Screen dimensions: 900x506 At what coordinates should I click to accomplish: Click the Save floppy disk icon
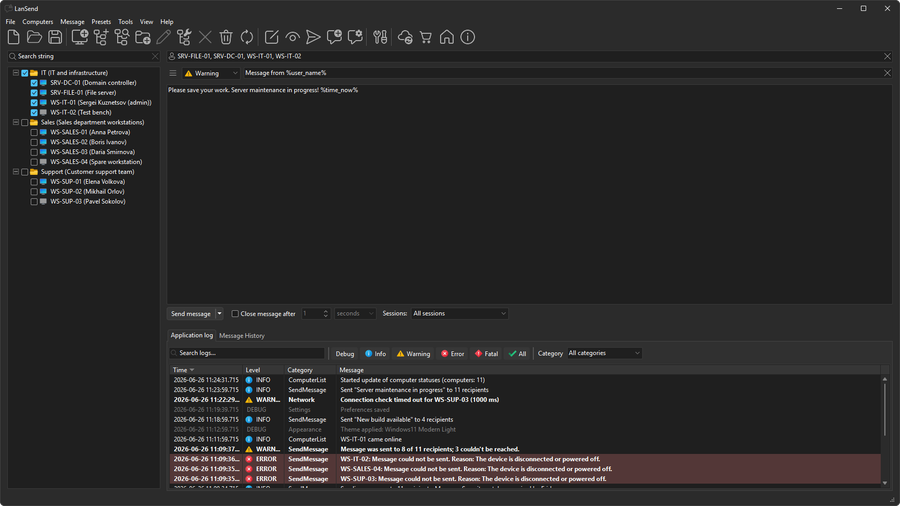(x=55, y=37)
